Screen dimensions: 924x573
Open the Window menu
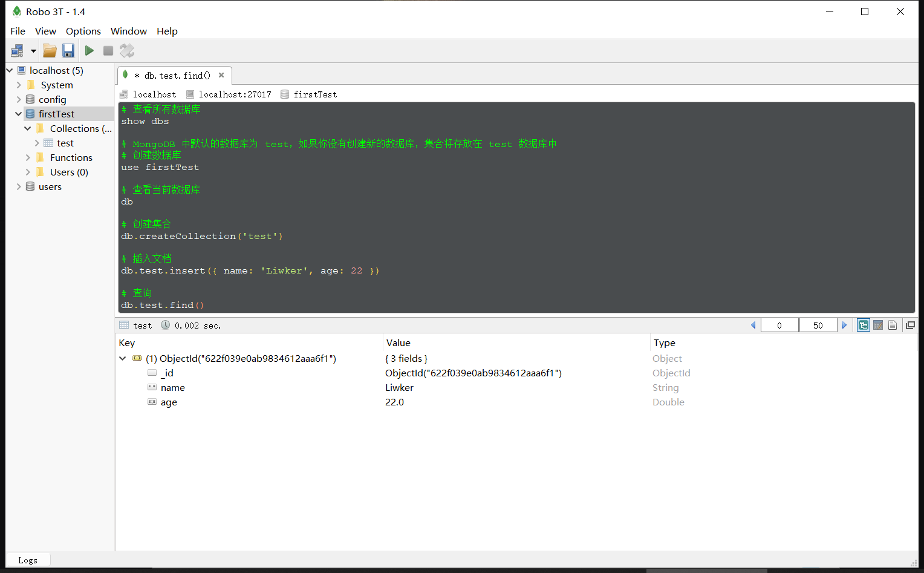click(129, 31)
